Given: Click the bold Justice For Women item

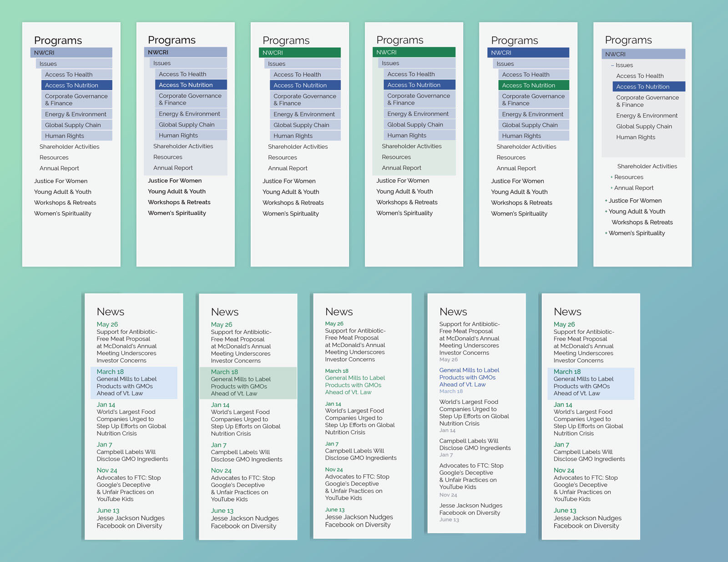Looking at the screenshot, I should coord(175,181).
